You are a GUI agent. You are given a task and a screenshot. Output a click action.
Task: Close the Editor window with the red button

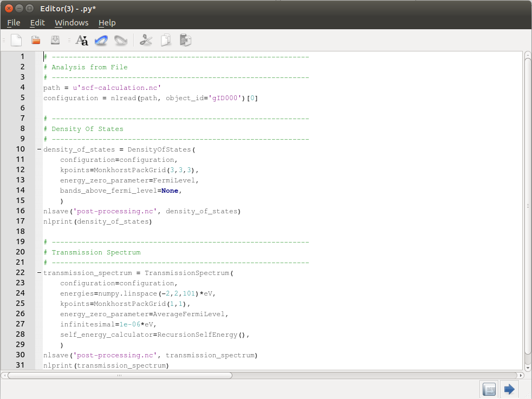click(9, 9)
